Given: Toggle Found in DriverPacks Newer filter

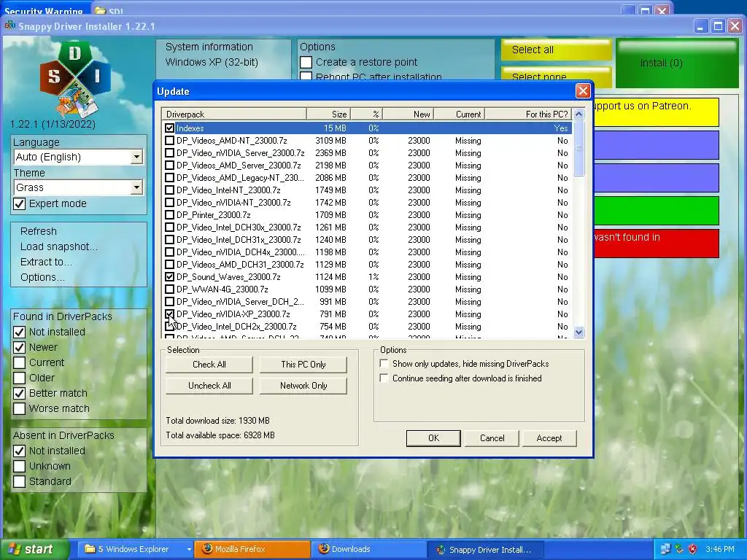Looking at the screenshot, I should [x=20, y=348].
